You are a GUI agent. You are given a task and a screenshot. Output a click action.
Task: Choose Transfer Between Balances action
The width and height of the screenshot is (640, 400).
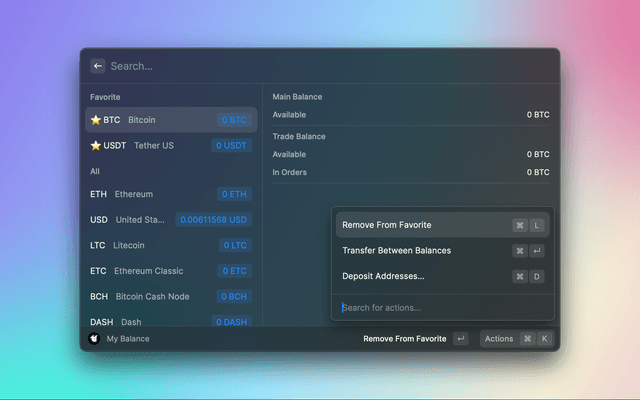point(396,251)
